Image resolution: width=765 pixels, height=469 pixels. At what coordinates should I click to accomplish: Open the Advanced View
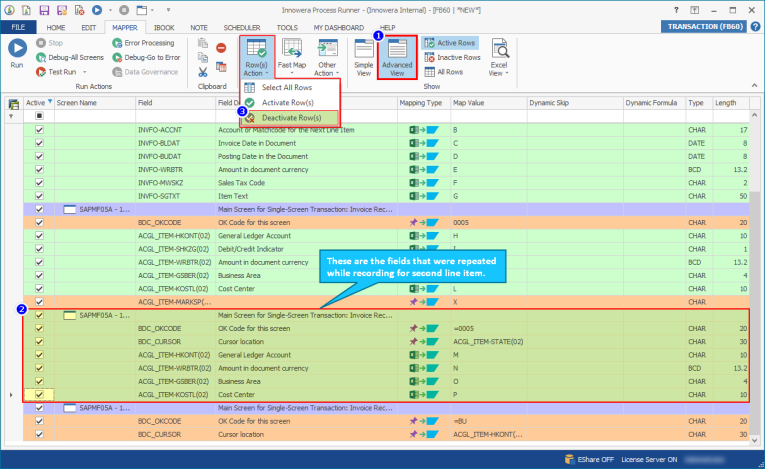pos(398,56)
